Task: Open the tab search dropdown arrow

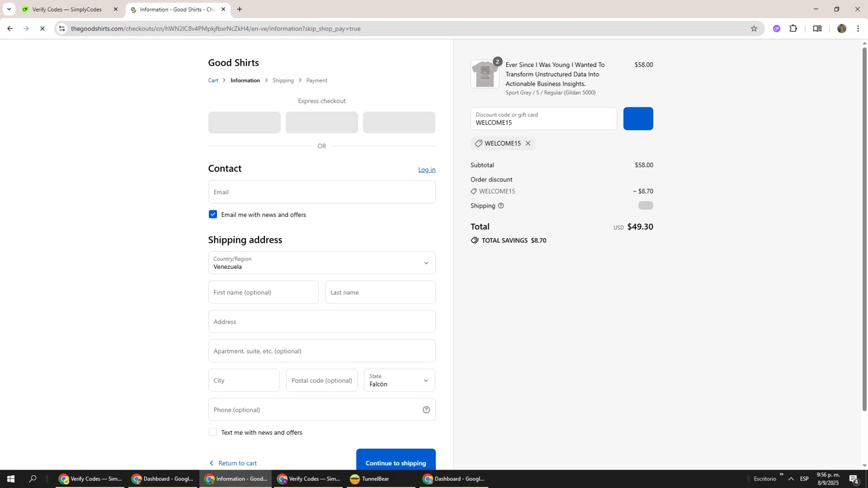Action: click(x=9, y=9)
